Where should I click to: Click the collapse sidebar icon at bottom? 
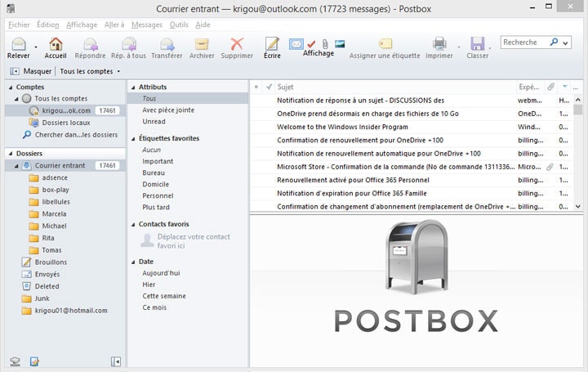click(116, 361)
